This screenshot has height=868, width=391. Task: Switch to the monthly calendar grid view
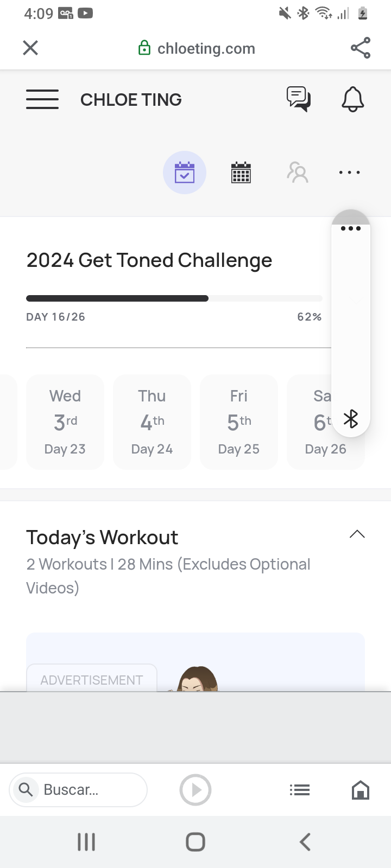[241, 173]
